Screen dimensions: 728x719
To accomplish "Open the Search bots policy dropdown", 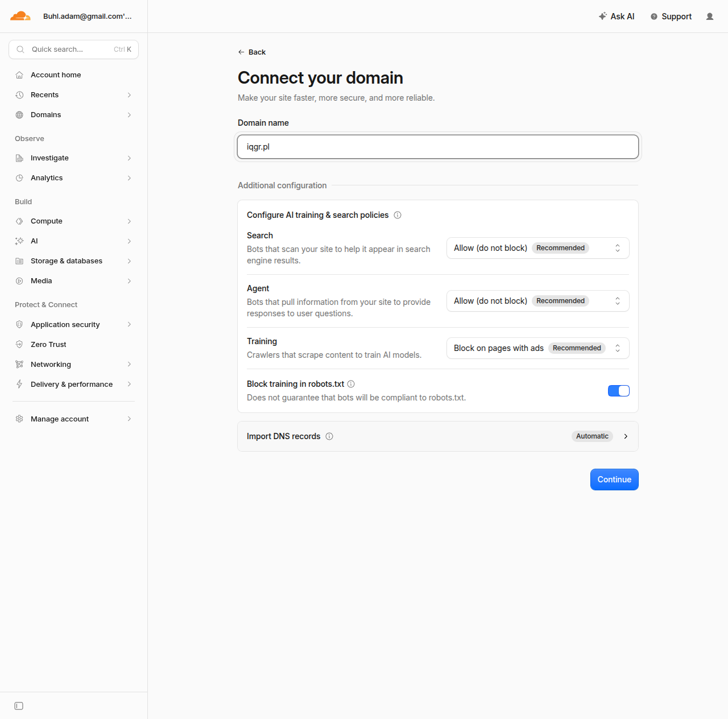I will pos(538,248).
